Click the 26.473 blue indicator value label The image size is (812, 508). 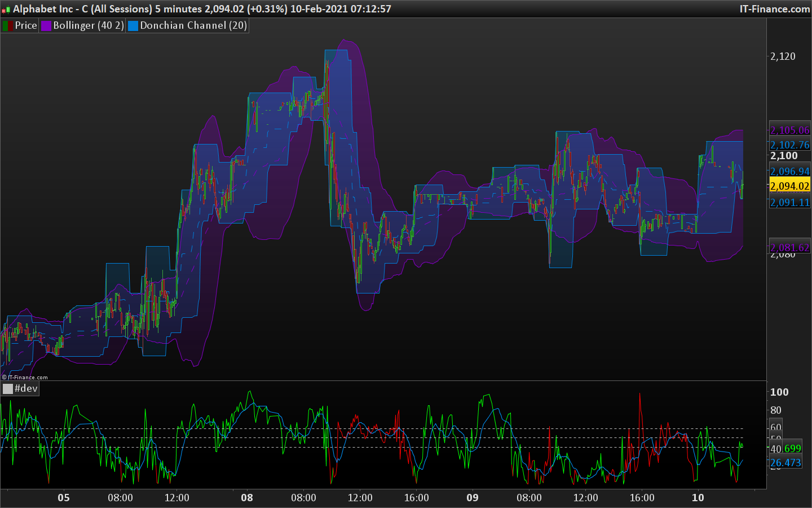pyautogui.click(x=785, y=462)
